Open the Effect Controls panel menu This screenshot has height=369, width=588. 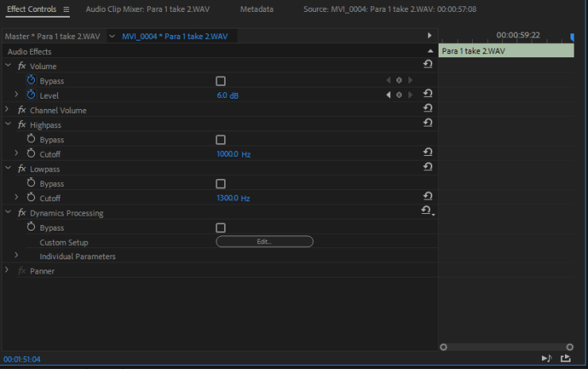pos(67,10)
